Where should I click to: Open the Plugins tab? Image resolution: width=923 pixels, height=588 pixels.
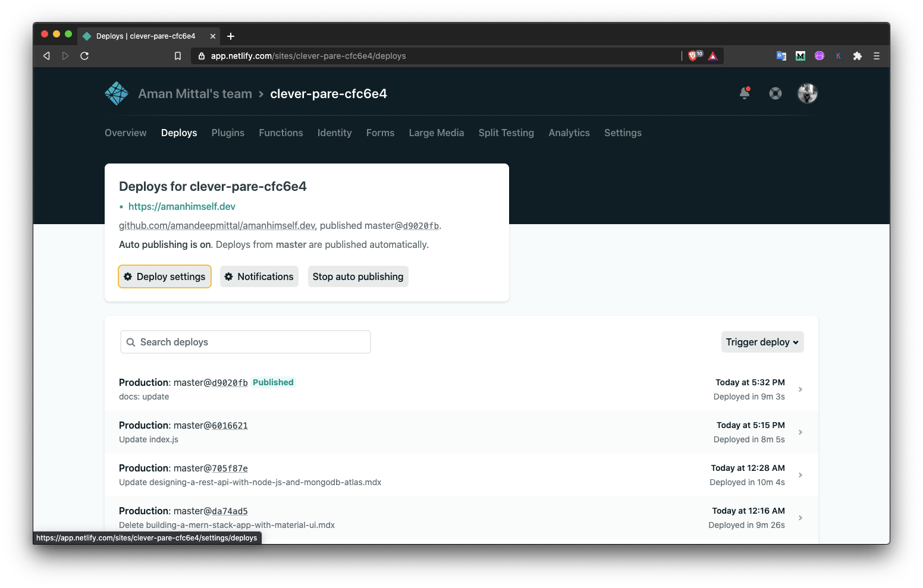click(x=228, y=133)
